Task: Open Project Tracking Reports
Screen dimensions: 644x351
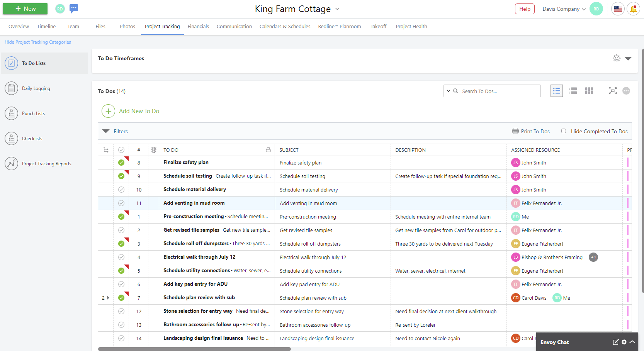Action: coord(46,164)
